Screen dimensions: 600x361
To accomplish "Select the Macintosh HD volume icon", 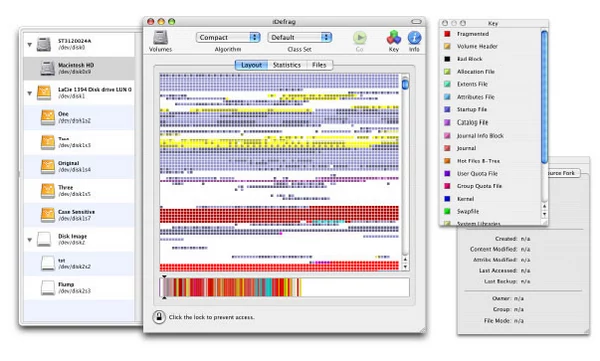I will click(47, 68).
